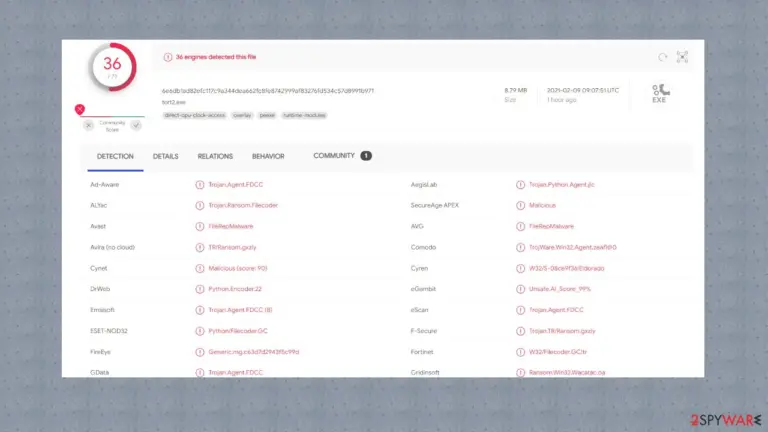768x432 pixels.
Task: Open the DETAILS tab
Action: pyautogui.click(x=166, y=156)
